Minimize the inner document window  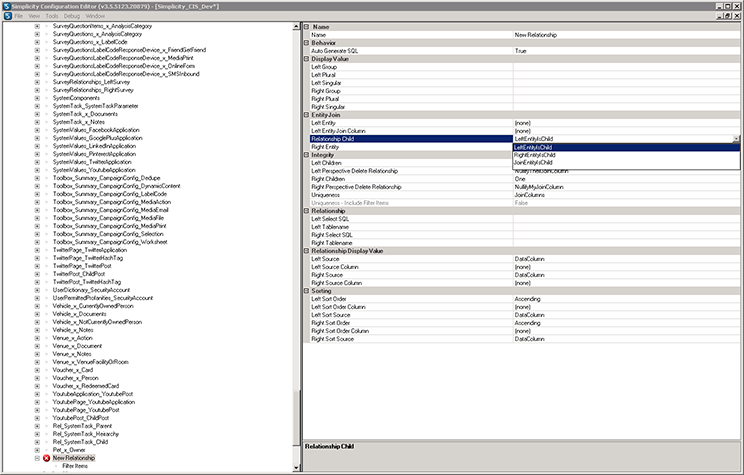pos(721,16)
